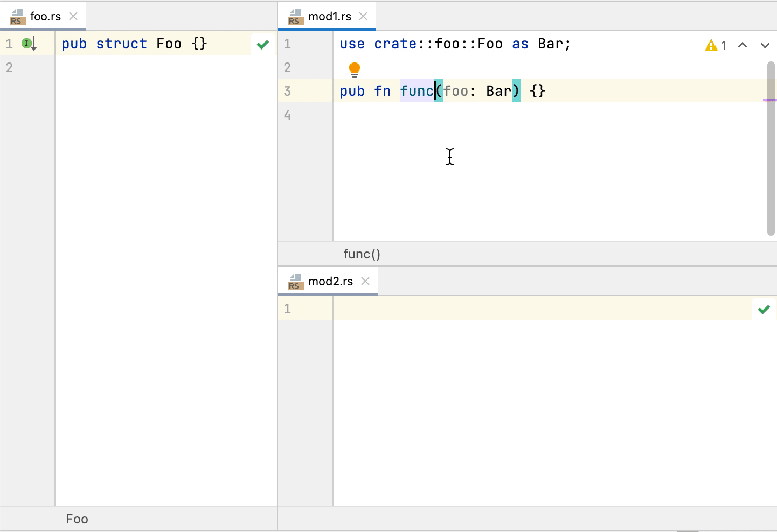This screenshot has height=532, width=777.
Task: Click the 'func' function name on line 3
Action: click(x=417, y=90)
